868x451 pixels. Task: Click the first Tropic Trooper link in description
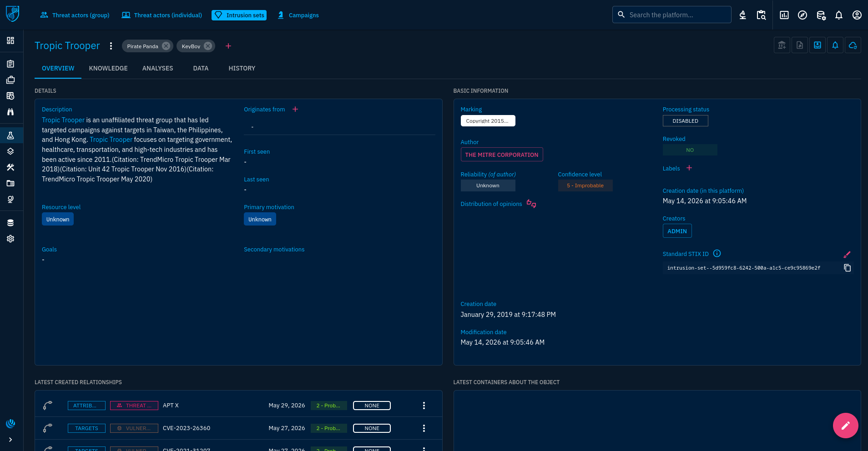pos(63,120)
